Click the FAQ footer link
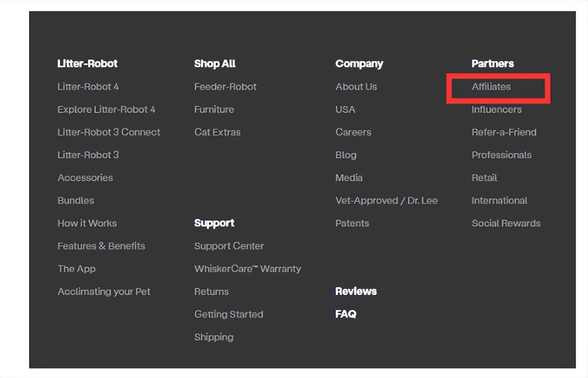This screenshot has width=588, height=378. point(346,314)
